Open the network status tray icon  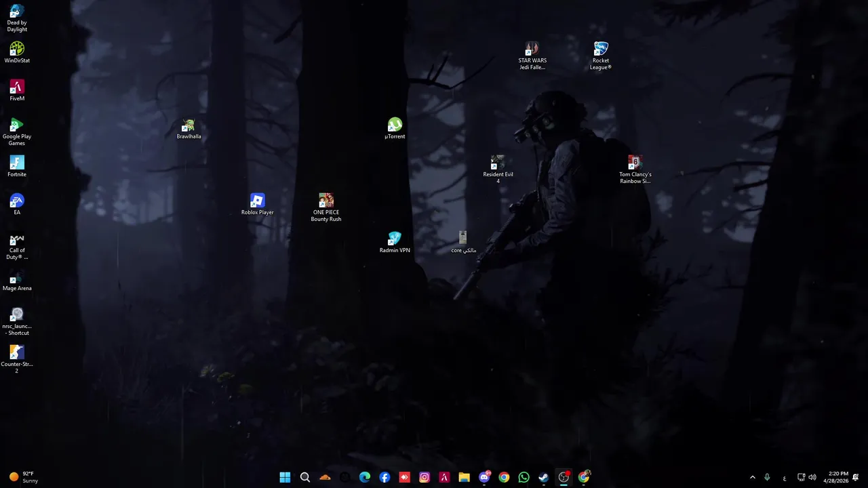click(801, 477)
